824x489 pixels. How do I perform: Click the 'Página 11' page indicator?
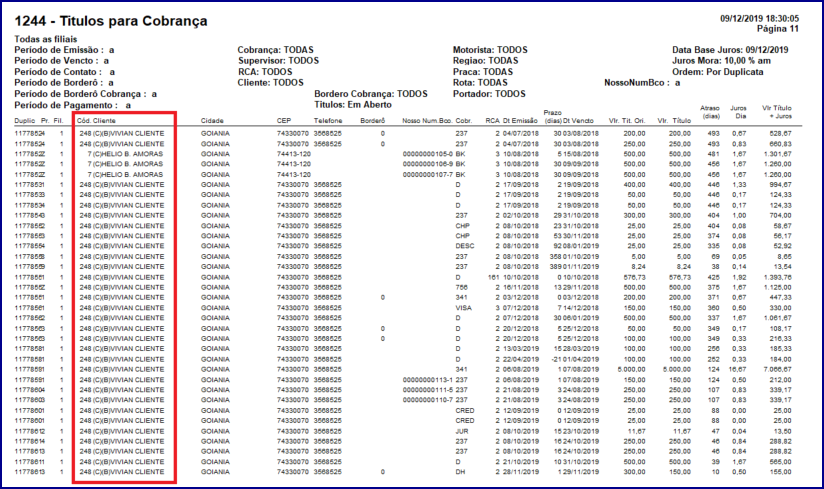coord(778,28)
